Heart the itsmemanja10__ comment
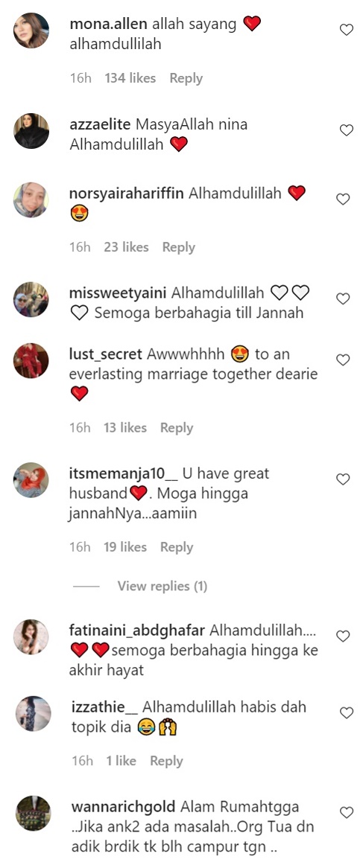 (343, 479)
